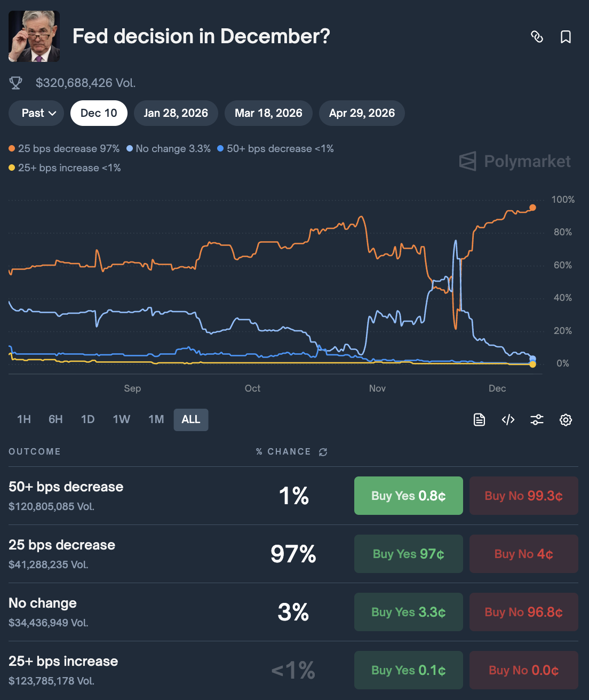Image resolution: width=589 pixels, height=700 pixels.
Task: Switch to the Mar 18, 2026 tab
Action: coord(268,113)
